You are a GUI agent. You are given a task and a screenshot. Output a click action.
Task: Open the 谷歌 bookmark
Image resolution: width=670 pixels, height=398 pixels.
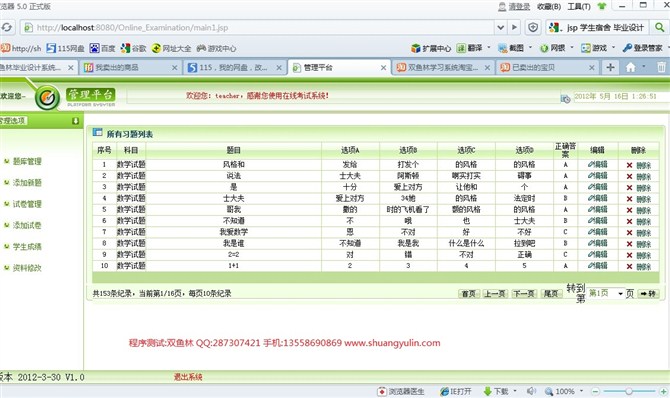pos(133,48)
